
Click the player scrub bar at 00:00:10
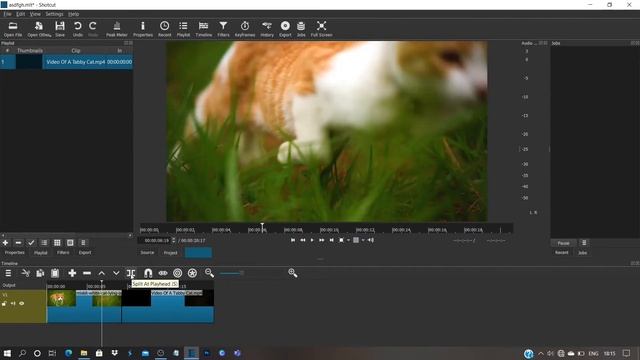(x=320, y=230)
